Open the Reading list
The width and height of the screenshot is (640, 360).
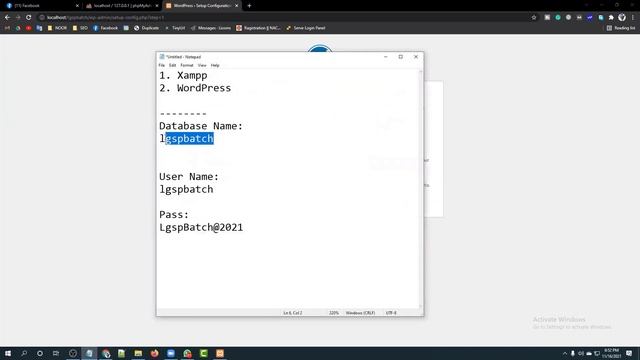[x=620, y=28]
